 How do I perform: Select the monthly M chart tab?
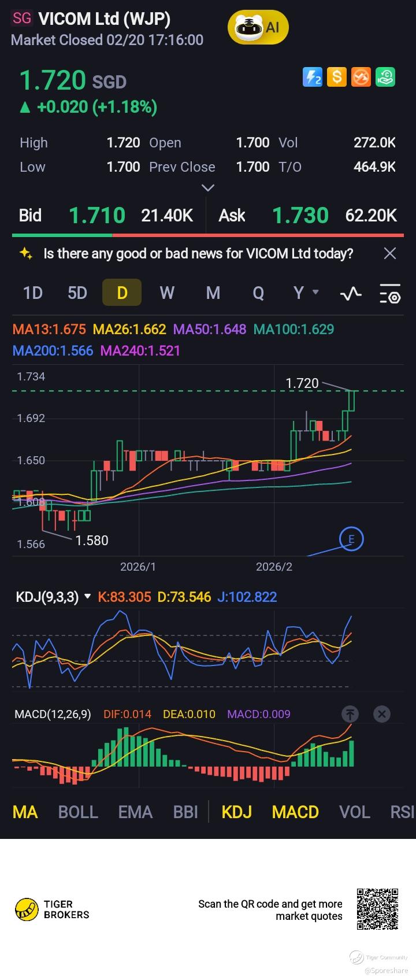tap(213, 293)
